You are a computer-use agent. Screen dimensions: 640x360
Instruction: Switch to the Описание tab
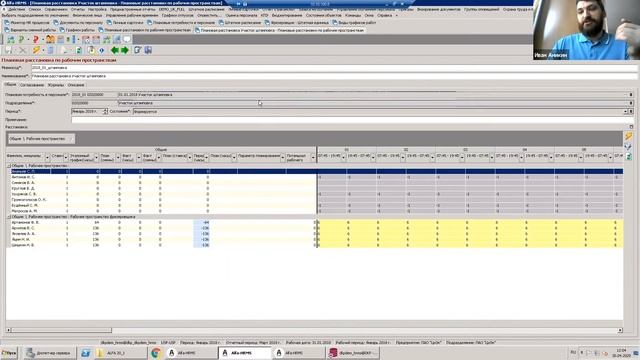(x=76, y=85)
